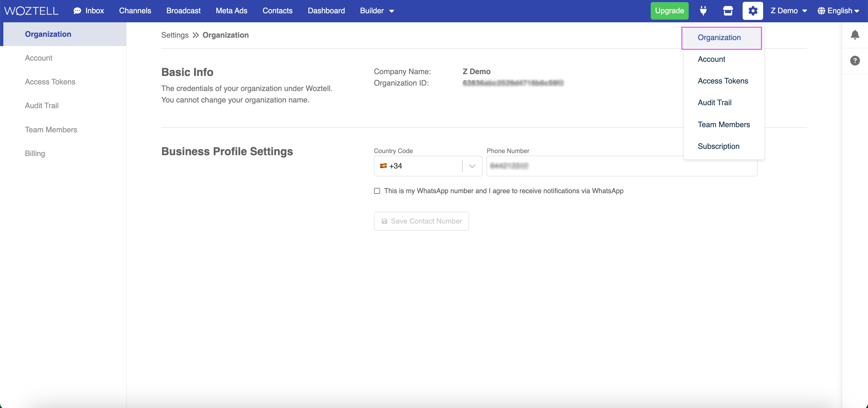This screenshot has height=408, width=868.
Task: Open Account in left sidebar
Action: [x=38, y=58]
